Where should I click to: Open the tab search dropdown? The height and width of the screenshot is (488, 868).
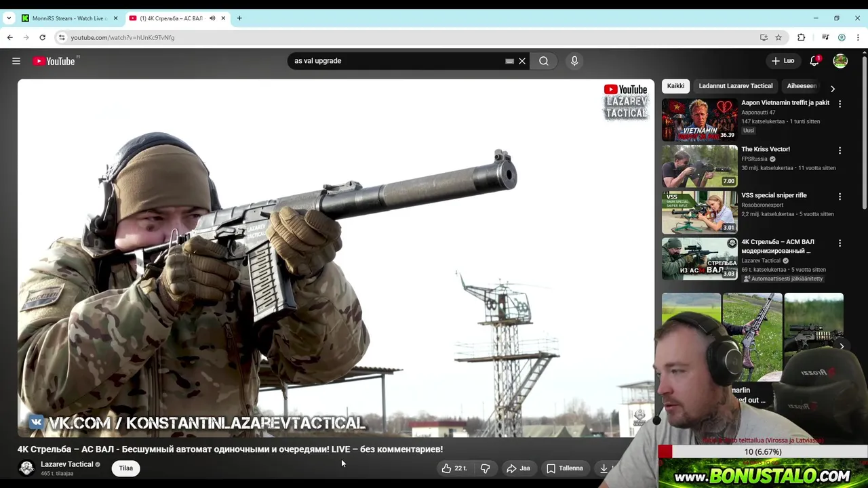tap(8, 18)
